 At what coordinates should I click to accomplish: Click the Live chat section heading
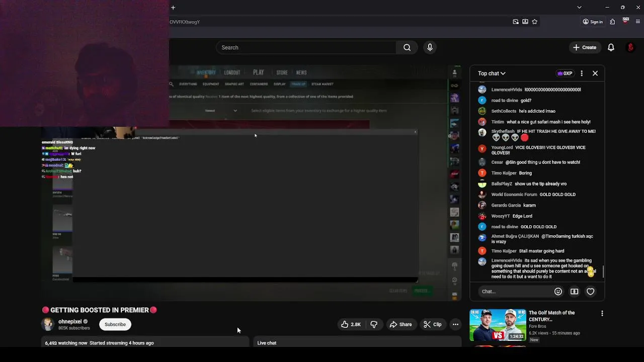point(267,343)
